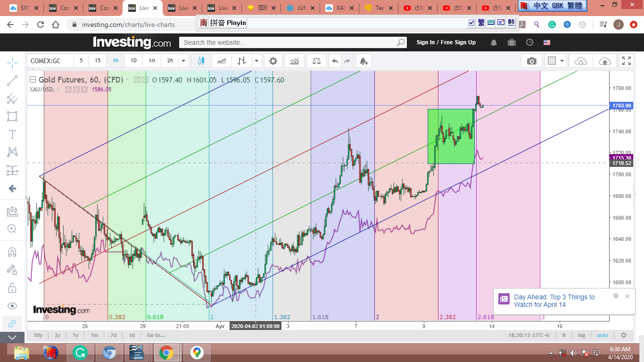Toggle percentage scale button
The height and width of the screenshot is (362, 644).
coord(563,335)
